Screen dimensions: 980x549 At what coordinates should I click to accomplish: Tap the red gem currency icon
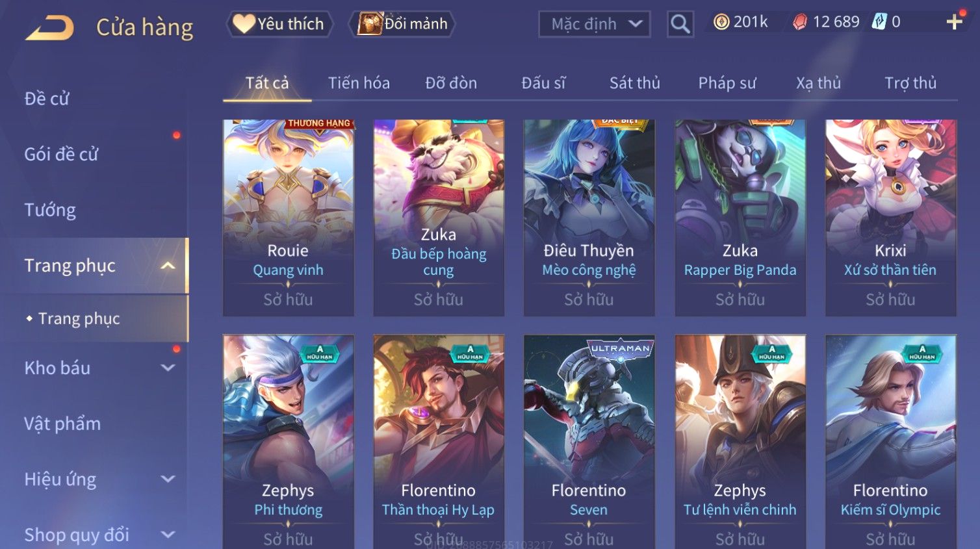(x=800, y=22)
